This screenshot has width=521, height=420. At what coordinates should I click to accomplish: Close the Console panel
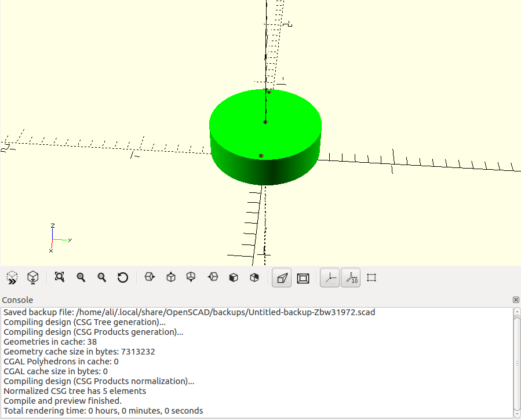click(516, 300)
